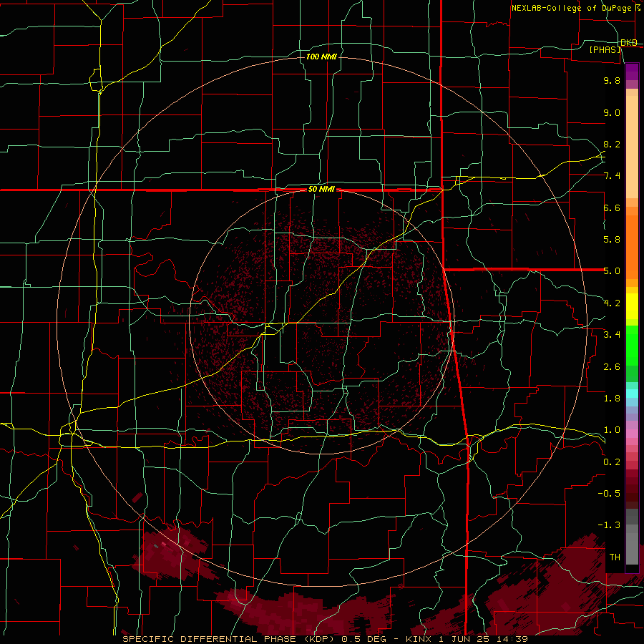This screenshot has width=644, height=644.
Task: Choose the 2.6 scale label
Action: click(612, 367)
